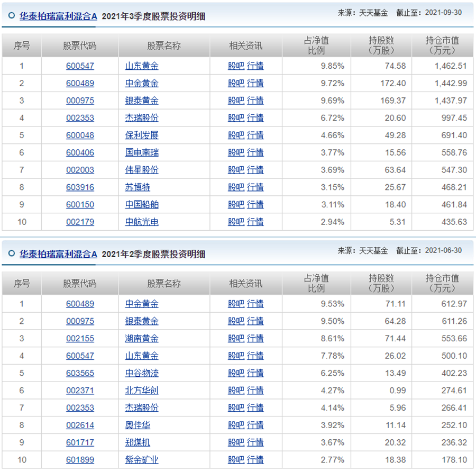Viewport: 476px width, 471px height.
Task: Open 行情 link in 郑煤机 row
Action: pos(255,442)
